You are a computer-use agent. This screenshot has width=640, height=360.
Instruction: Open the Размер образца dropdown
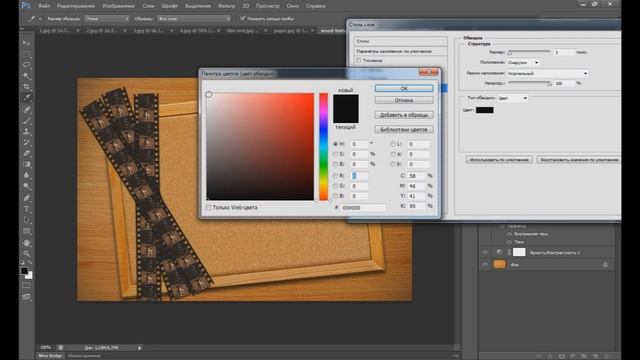[x=107, y=19]
